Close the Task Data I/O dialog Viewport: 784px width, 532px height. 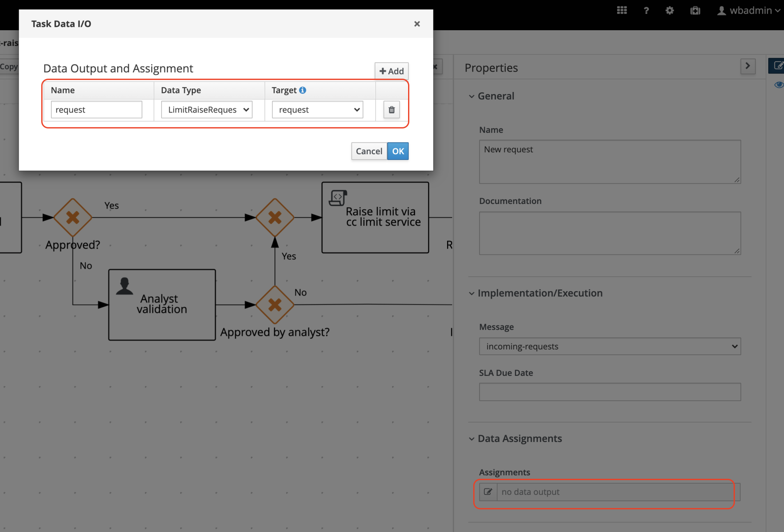pyautogui.click(x=417, y=24)
